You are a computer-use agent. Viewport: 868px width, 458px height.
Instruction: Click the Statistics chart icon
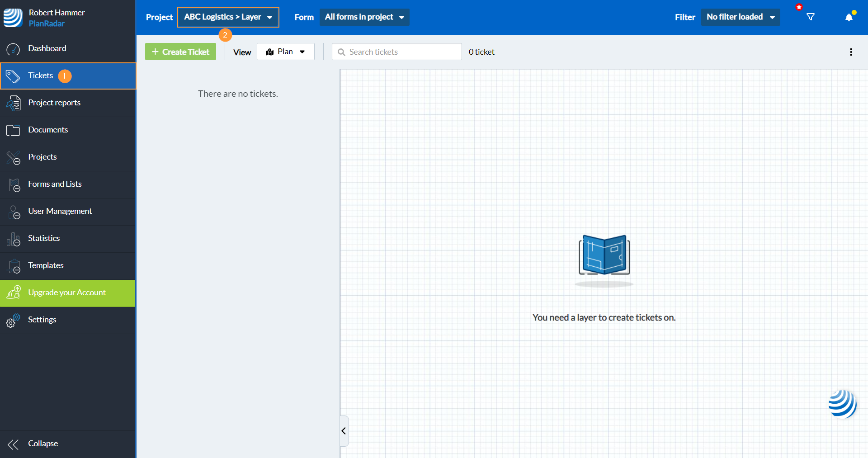[13, 239]
